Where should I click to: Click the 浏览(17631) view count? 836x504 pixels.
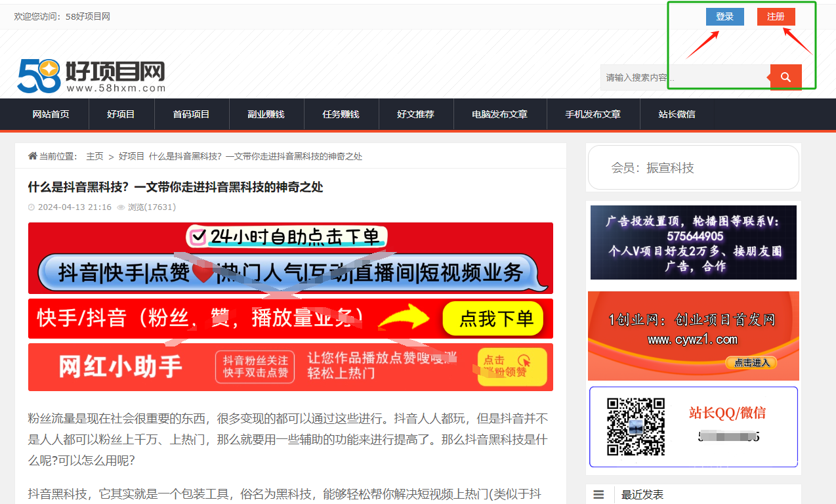pos(152,207)
